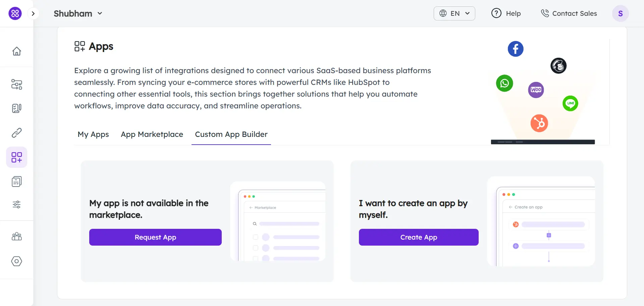Click the Request App button
The image size is (644, 306).
(x=155, y=237)
